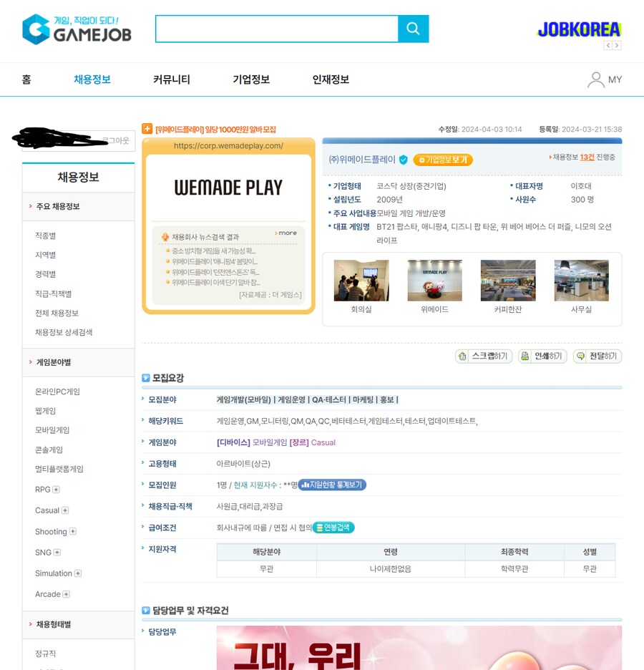This screenshot has width=644, height=670.
Task: Click the magnifying glass search icon
Action: tap(414, 29)
